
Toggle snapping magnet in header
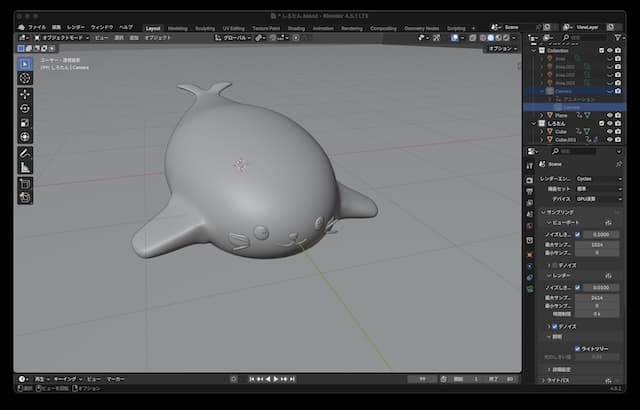(x=273, y=38)
